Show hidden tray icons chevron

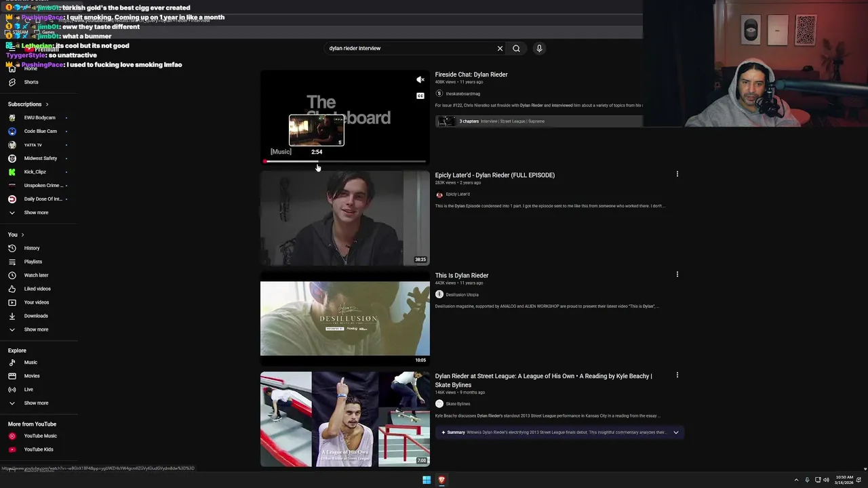click(796, 480)
